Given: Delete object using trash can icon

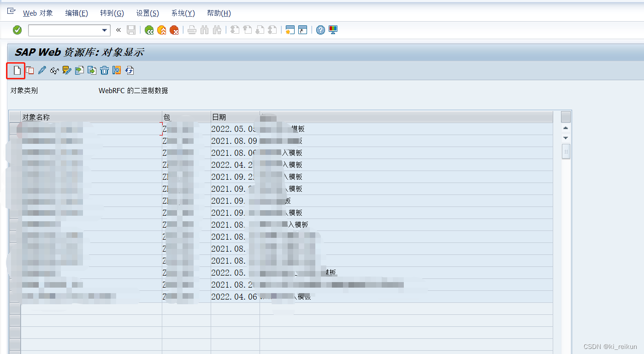Looking at the screenshot, I should pos(105,70).
